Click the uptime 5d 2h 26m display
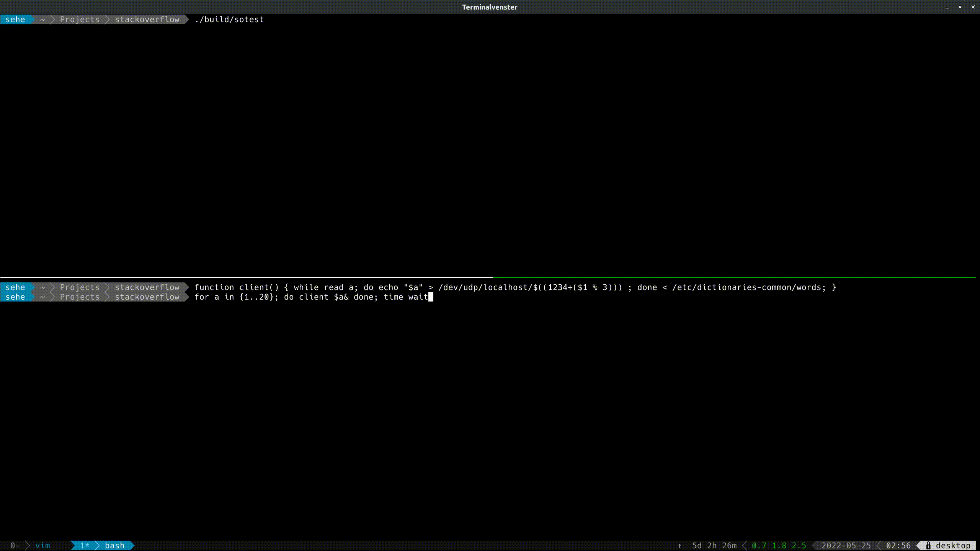Screen dimensions: 980x551 tap(714, 546)
